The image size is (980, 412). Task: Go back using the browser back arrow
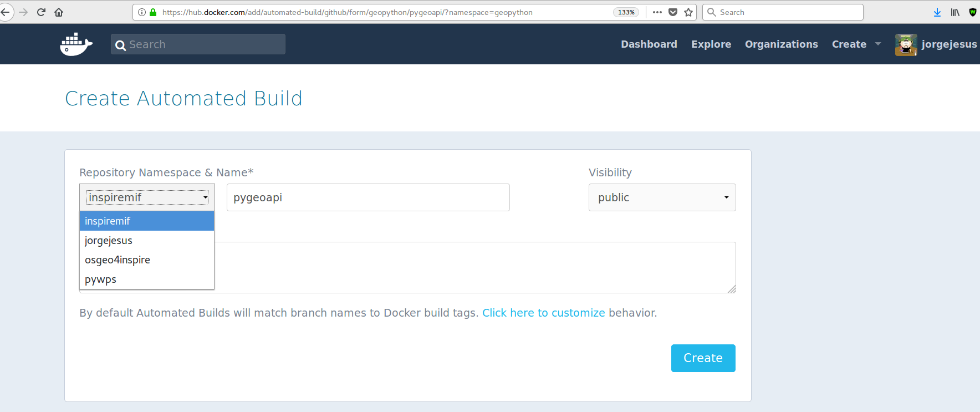point(5,12)
